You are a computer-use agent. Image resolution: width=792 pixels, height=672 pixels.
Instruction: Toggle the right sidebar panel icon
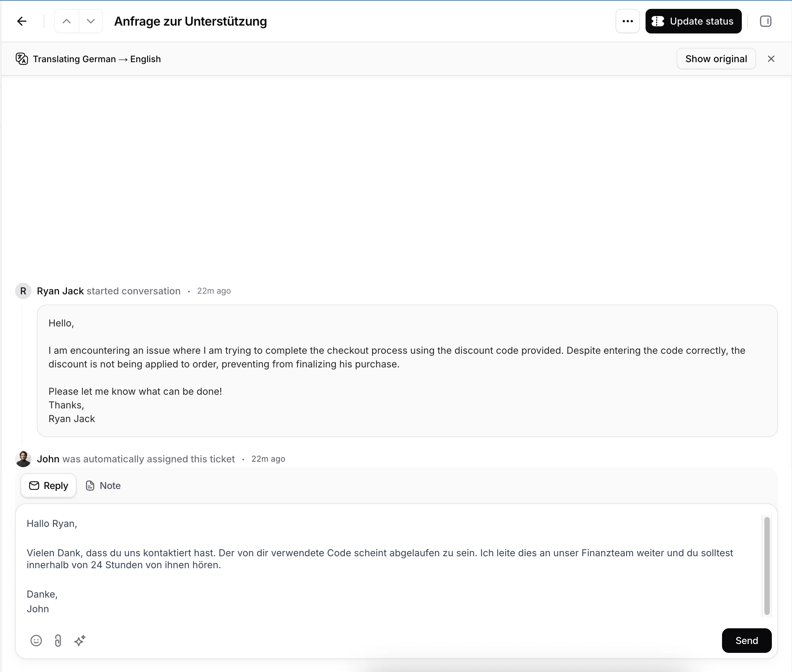tap(765, 21)
